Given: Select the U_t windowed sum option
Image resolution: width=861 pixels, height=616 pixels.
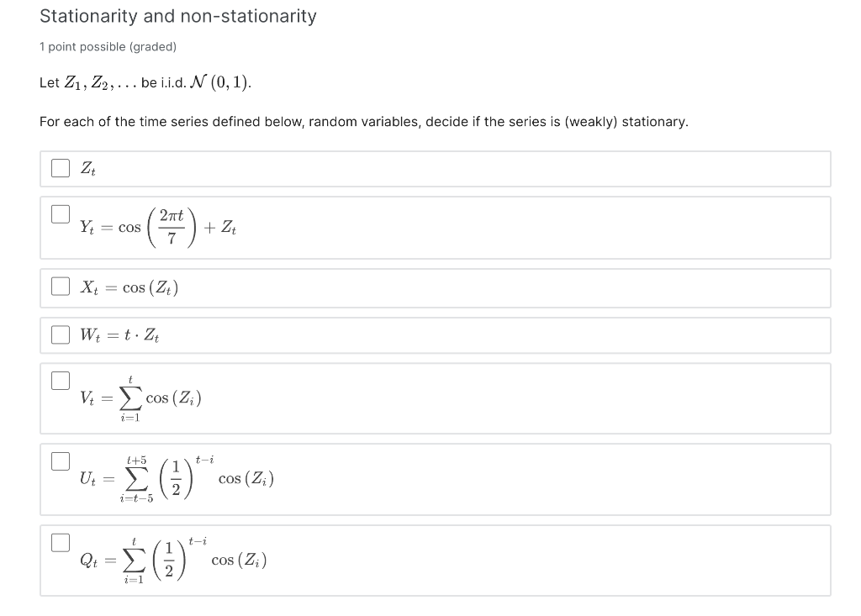Looking at the screenshot, I should click(60, 461).
